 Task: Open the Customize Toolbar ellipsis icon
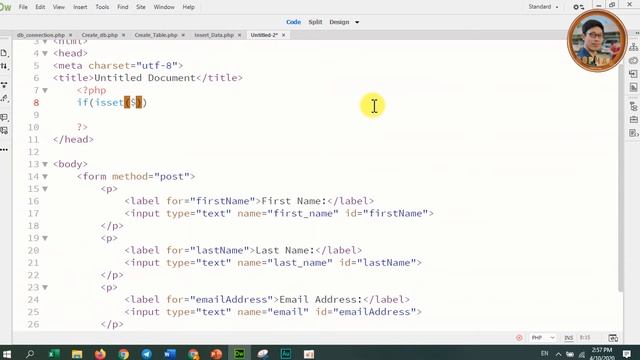pos(4,150)
